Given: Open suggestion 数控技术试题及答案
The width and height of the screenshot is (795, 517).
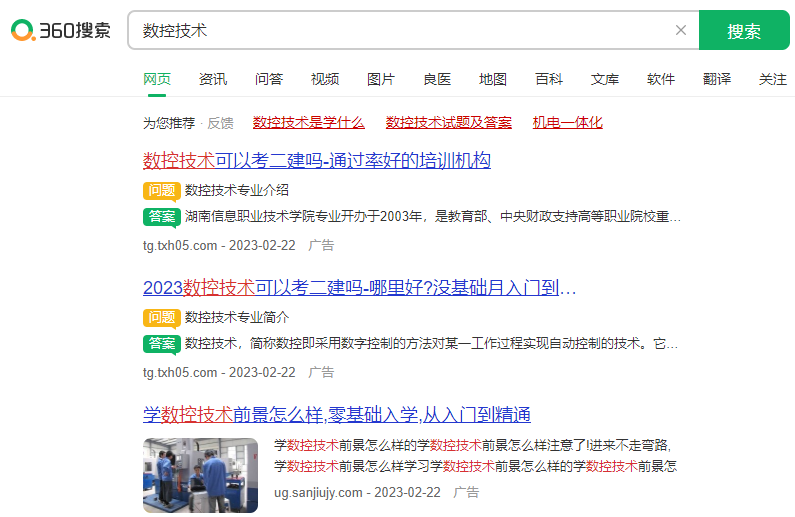Looking at the screenshot, I should [449, 123].
